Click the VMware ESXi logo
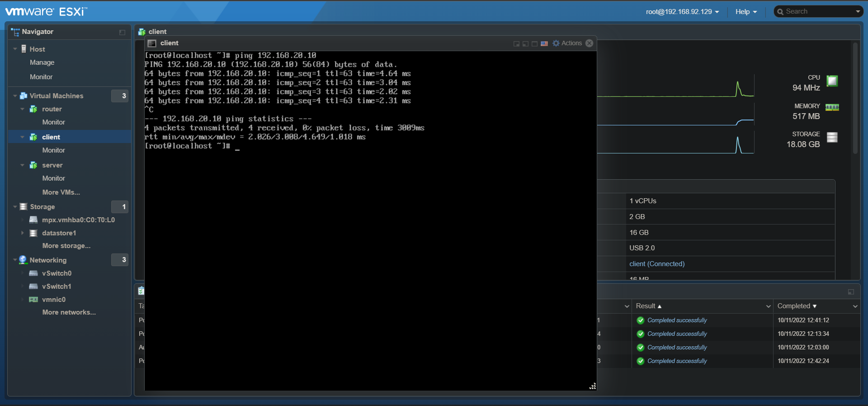868x406 pixels. click(46, 11)
